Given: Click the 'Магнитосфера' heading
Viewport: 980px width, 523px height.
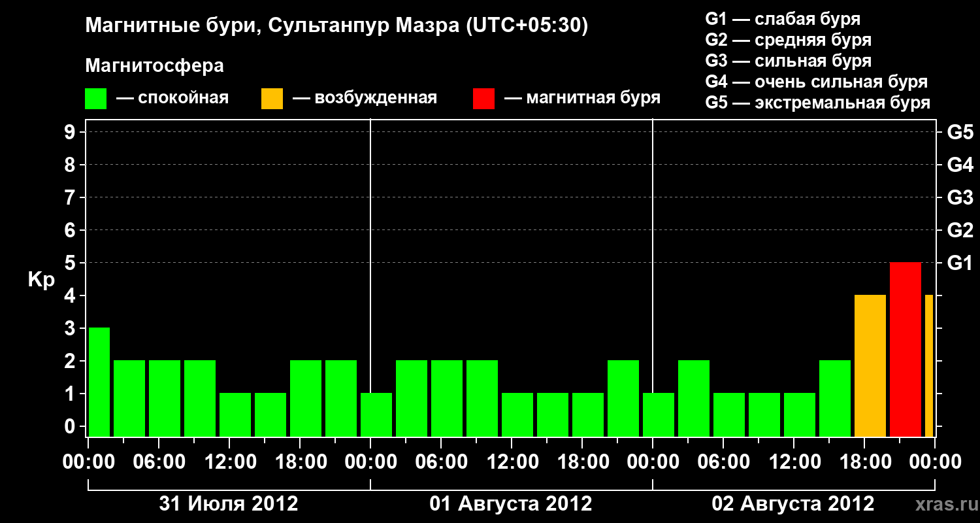Looking at the screenshot, I should tap(155, 67).
